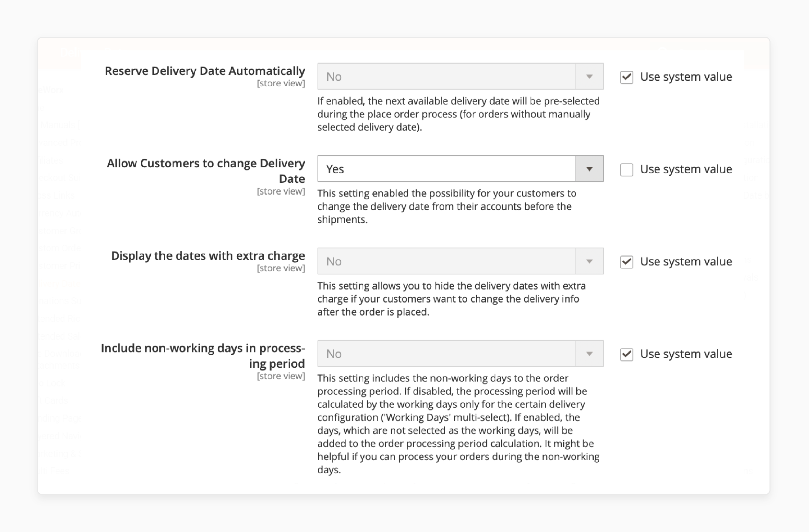Open the Allow Customers to change Delivery Date dropdown

pos(460,169)
